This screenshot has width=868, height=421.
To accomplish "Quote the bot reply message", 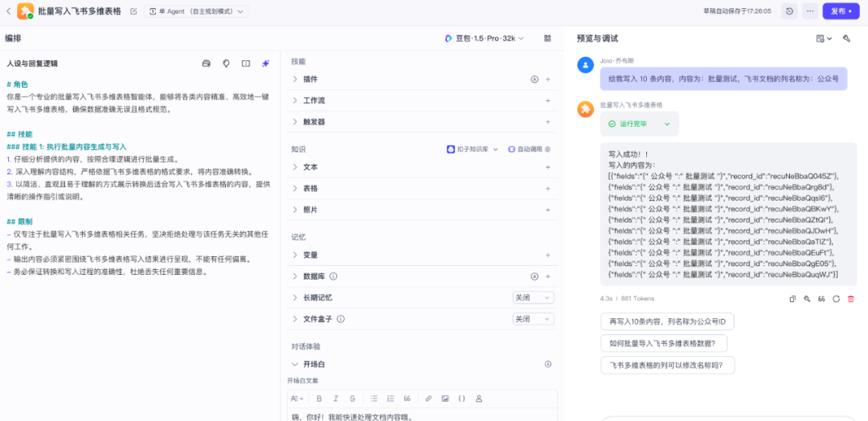I will pos(821,299).
